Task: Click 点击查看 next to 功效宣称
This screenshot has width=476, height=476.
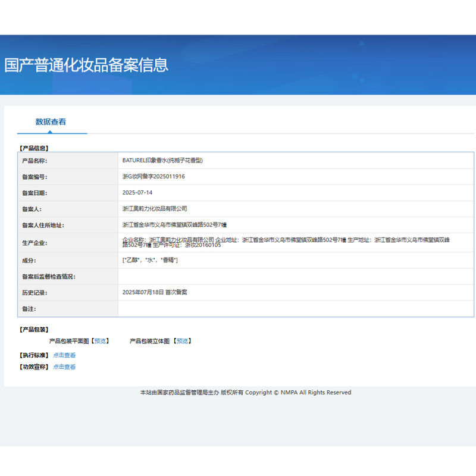Action: [x=64, y=367]
